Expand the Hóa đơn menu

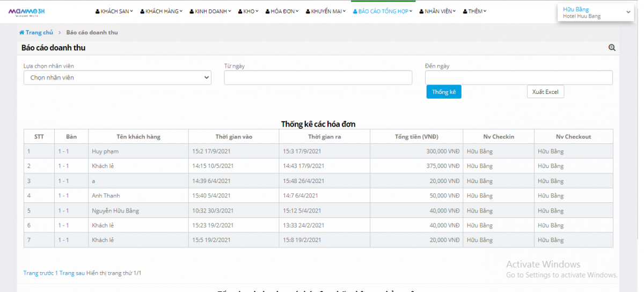pos(282,11)
